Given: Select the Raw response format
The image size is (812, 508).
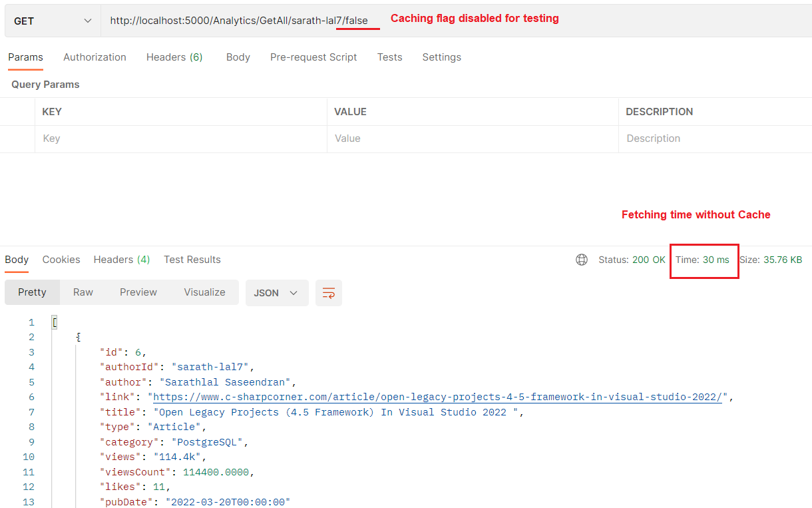Looking at the screenshot, I should pyautogui.click(x=83, y=292).
